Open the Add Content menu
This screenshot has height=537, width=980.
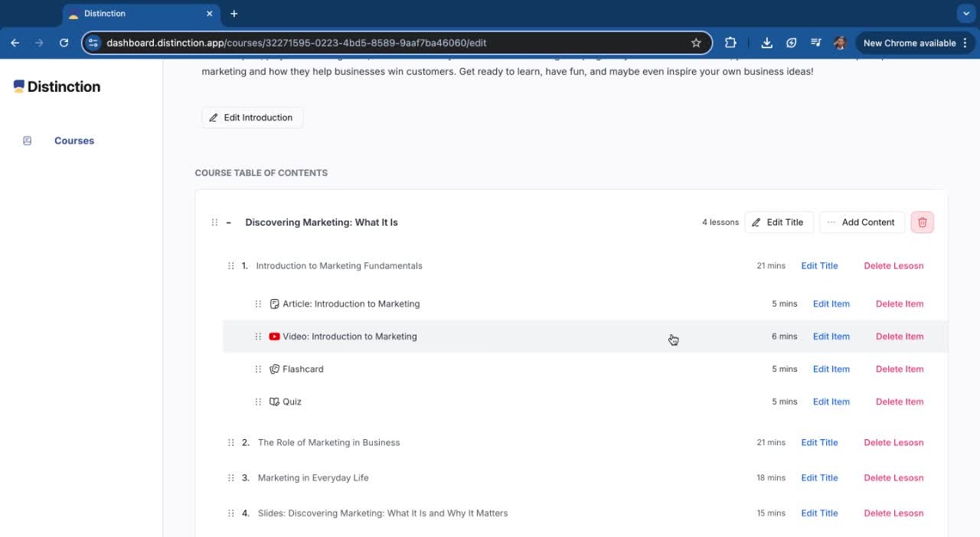point(861,223)
